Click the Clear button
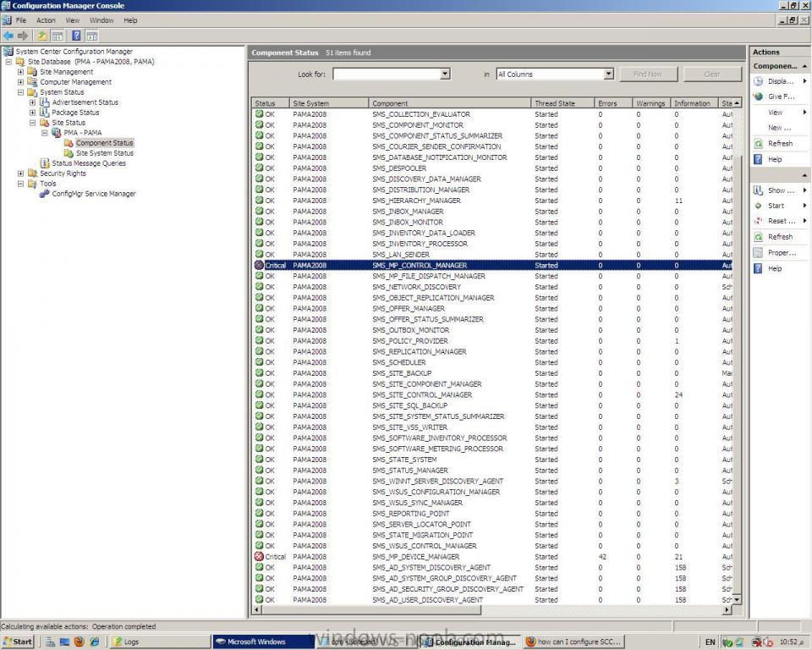Viewport: 812px width, 650px height. click(712, 74)
